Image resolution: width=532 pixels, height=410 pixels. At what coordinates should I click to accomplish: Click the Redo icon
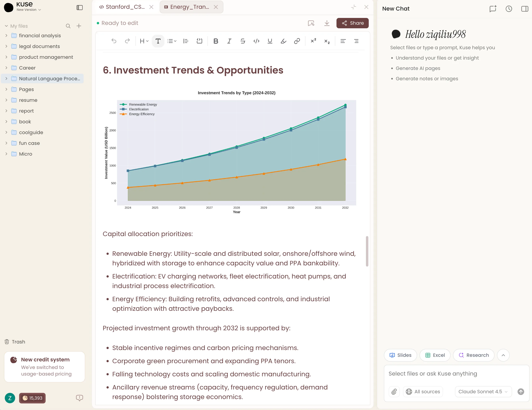127,41
